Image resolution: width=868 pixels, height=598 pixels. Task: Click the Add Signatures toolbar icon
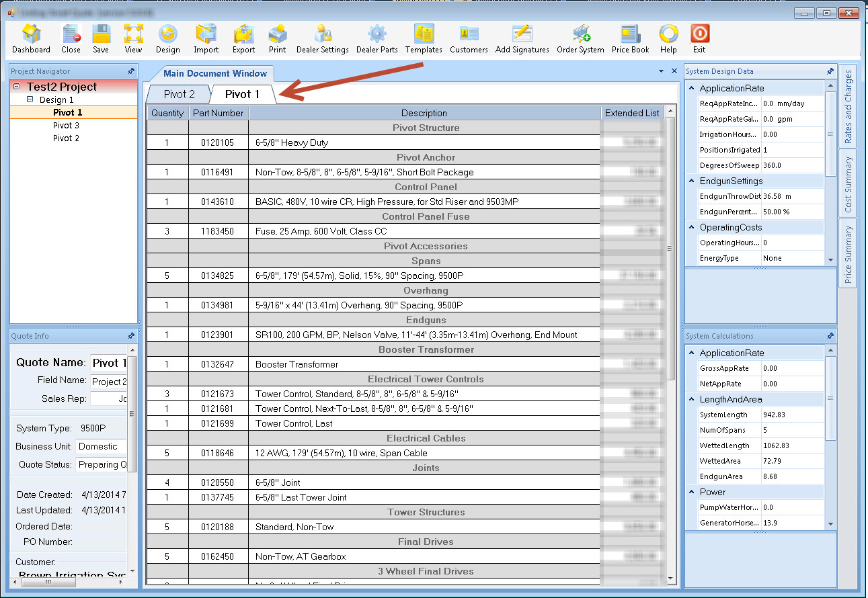(x=522, y=39)
